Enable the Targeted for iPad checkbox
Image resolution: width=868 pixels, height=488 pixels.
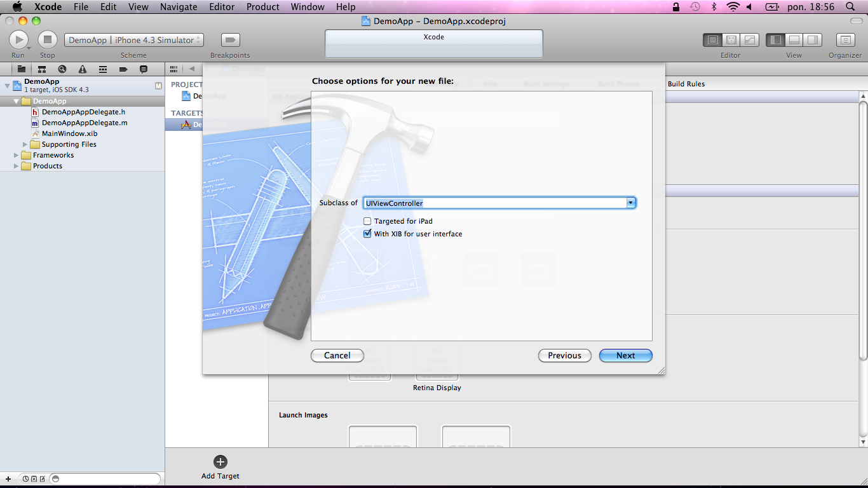click(367, 221)
